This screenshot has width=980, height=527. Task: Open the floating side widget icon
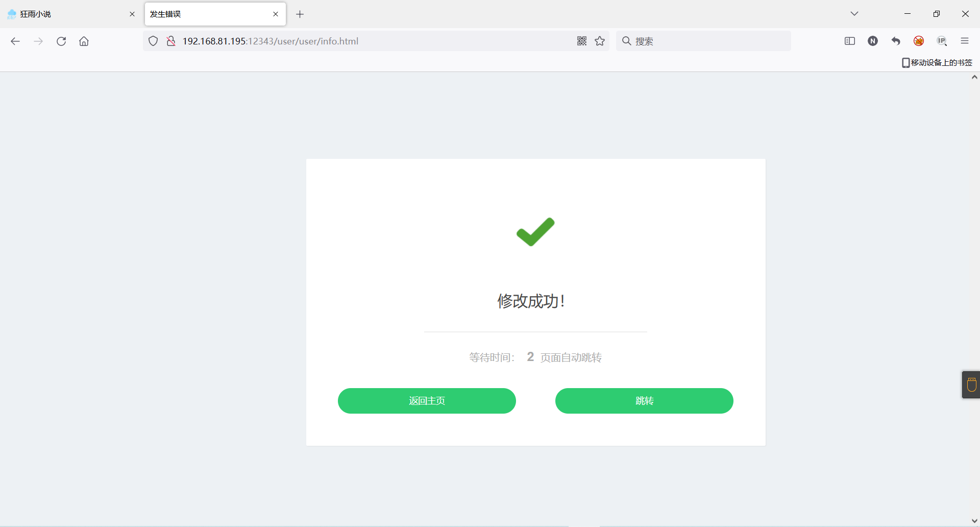tap(971, 385)
